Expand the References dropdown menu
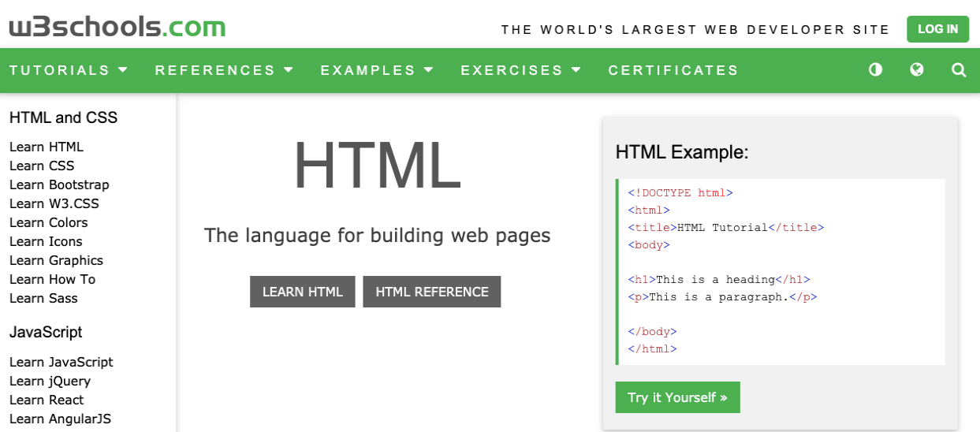The width and height of the screenshot is (980, 432). 224,70
